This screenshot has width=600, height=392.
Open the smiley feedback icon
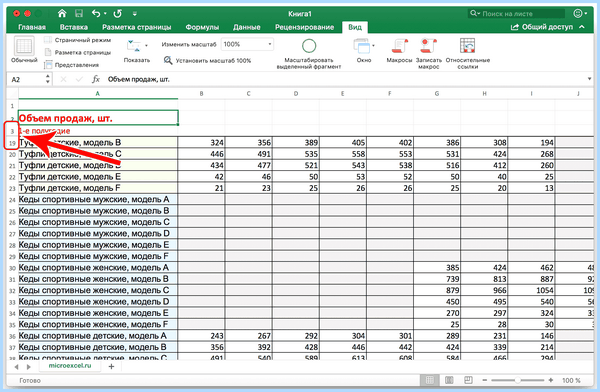click(x=578, y=14)
